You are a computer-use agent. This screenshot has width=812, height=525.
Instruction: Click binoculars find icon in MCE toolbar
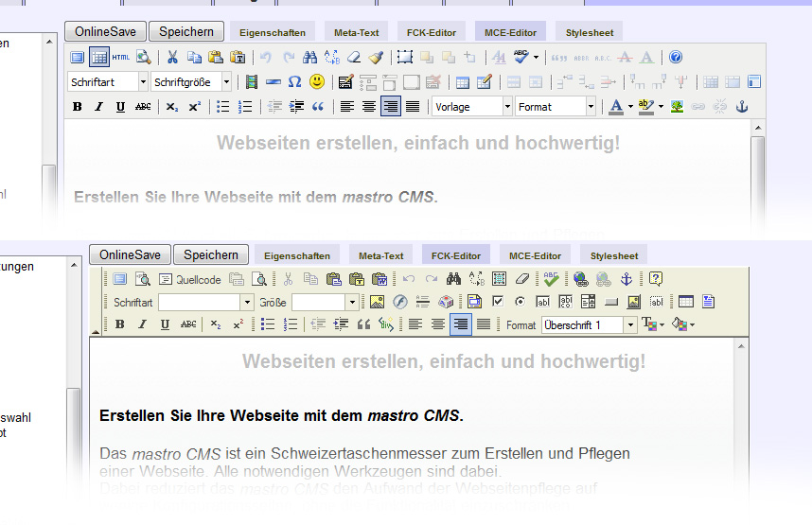[x=309, y=57]
